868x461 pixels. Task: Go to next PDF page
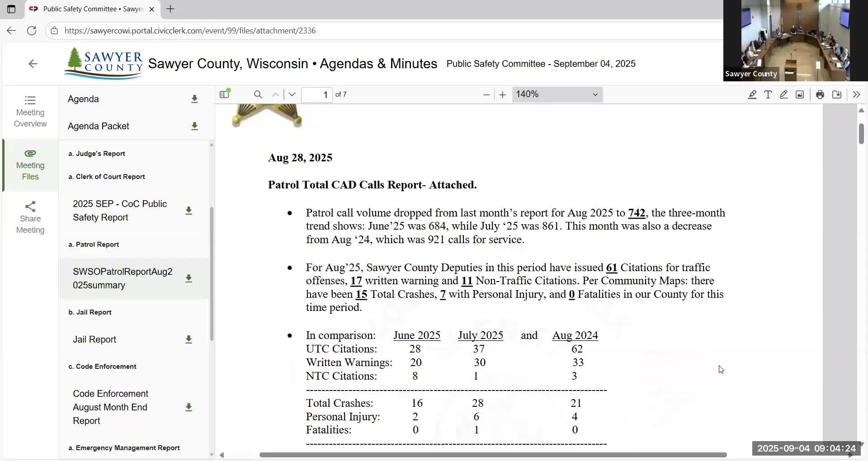(x=292, y=94)
